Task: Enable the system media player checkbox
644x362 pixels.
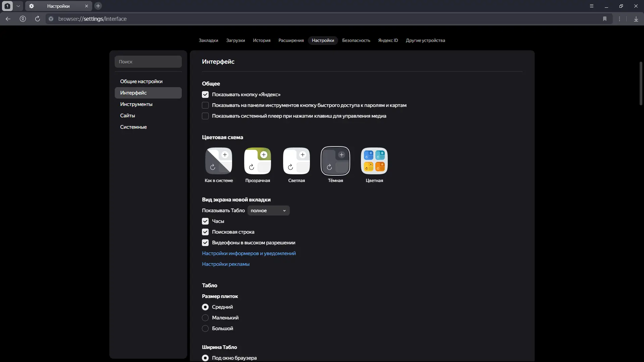Action: click(205, 116)
